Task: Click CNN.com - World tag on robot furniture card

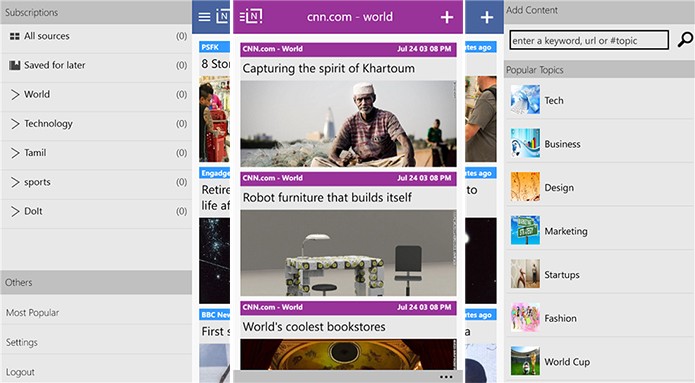Action: [x=273, y=178]
